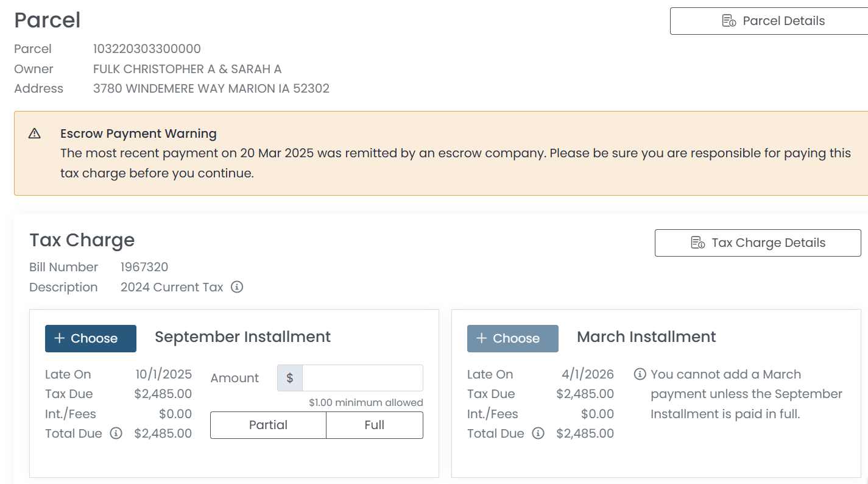Image resolution: width=868 pixels, height=484 pixels.
Task: Click inside the Amount input field
Action: tap(362, 378)
